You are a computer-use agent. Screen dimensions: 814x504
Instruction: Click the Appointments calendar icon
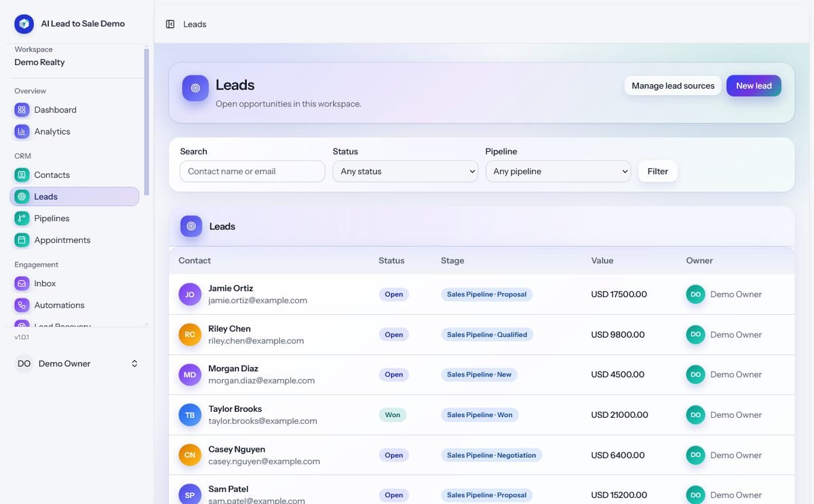[22, 240]
